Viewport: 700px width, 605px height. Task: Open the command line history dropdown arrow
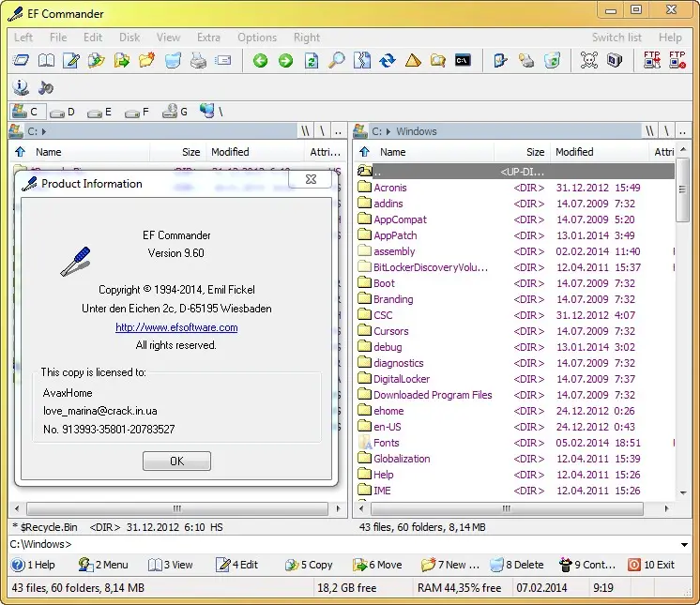pyautogui.click(x=684, y=545)
